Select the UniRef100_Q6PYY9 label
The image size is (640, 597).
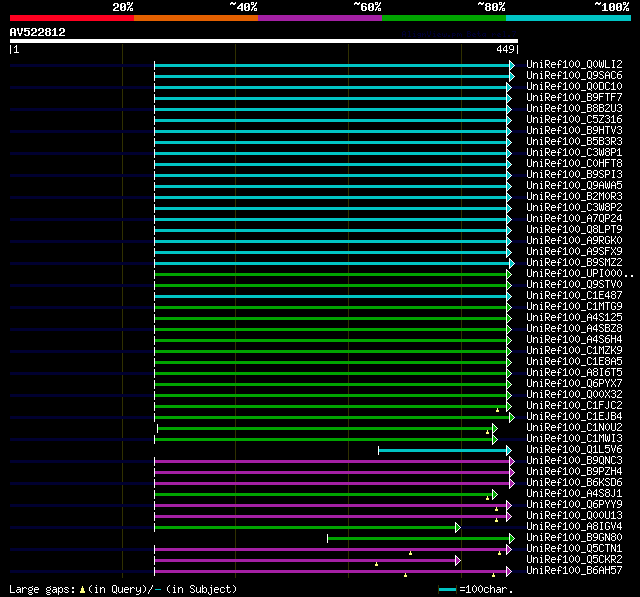click(x=574, y=505)
